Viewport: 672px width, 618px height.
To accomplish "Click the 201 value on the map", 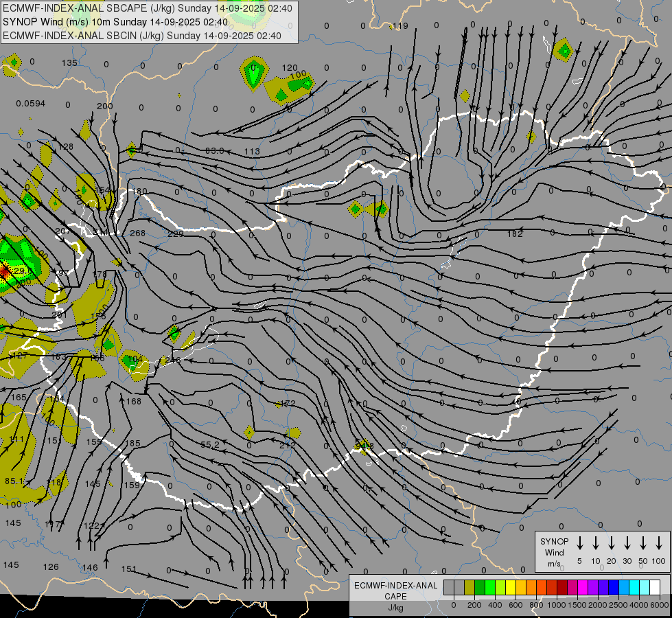I will pos(59,314).
